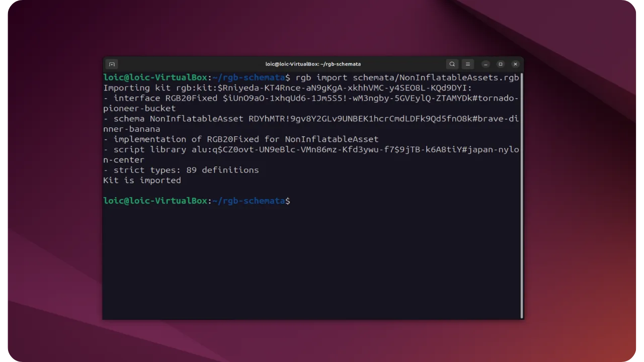Image resolution: width=644 pixels, height=362 pixels.
Task: Click the Kit is imported message
Action: tap(142, 180)
